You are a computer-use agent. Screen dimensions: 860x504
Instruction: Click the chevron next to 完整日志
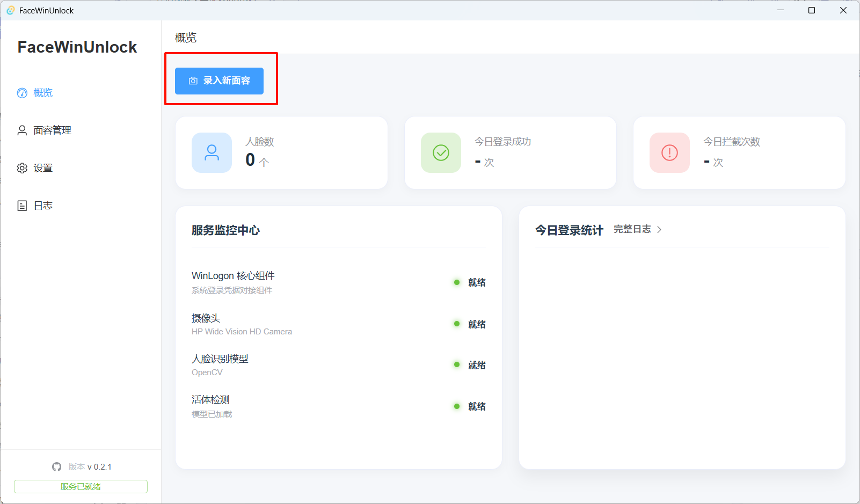[659, 230]
